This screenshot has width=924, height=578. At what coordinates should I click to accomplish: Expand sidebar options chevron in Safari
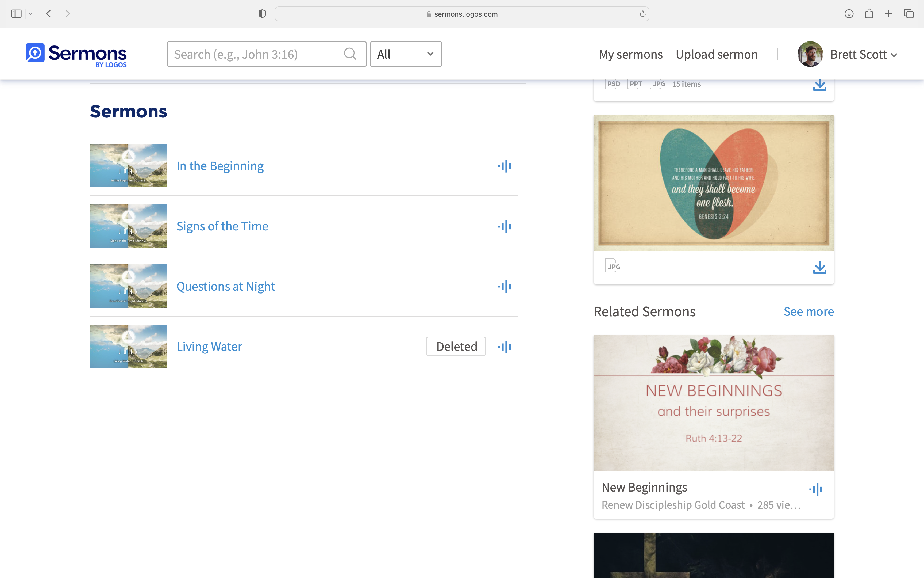tap(30, 14)
